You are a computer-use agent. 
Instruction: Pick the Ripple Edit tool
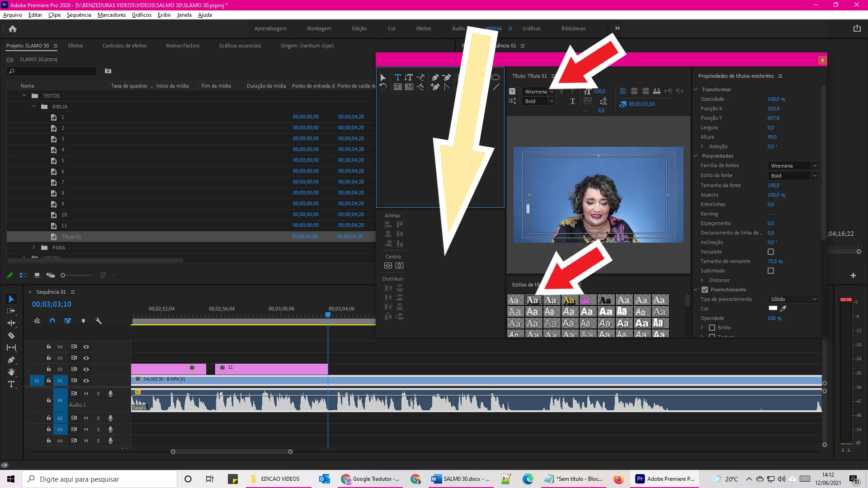(x=11, y=323)
